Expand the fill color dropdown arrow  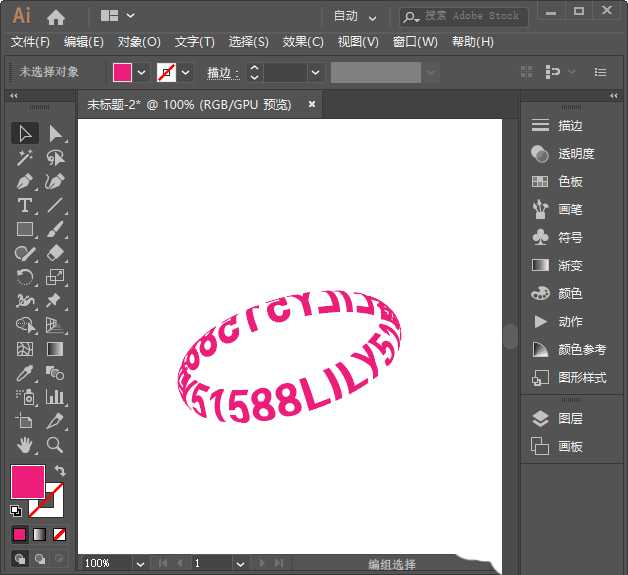click(x=142, y=73)
